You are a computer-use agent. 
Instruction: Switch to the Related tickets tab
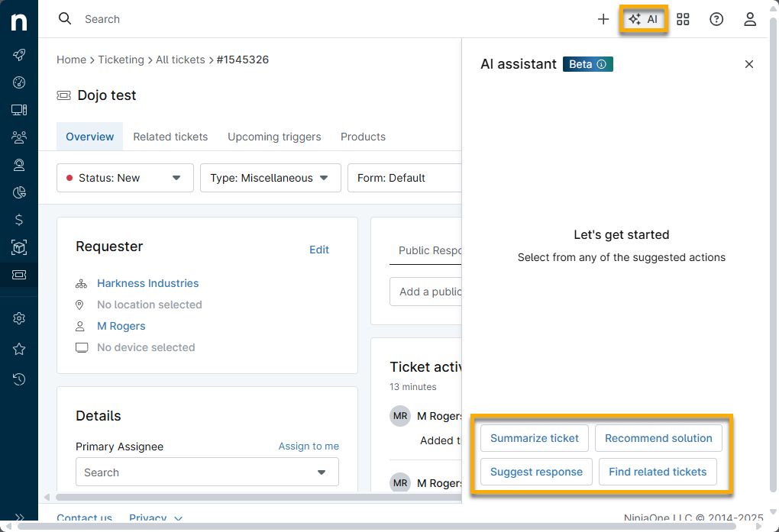pyautogui.click(x=170, y=137)
